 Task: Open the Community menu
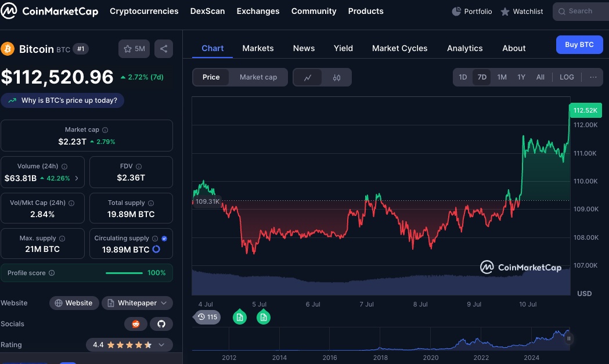pos(314,11)
